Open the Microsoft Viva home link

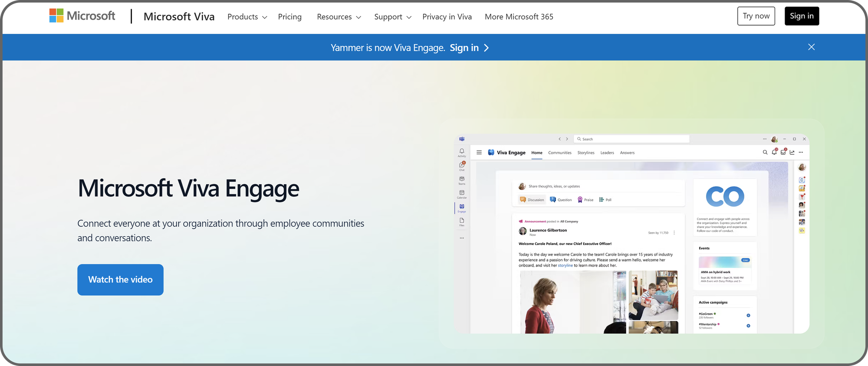[179, 16]
